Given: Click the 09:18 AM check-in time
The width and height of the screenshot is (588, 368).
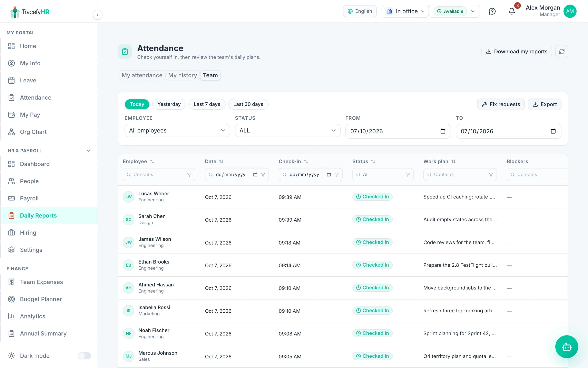Looking at the screenshot, I should click(289, 243).
